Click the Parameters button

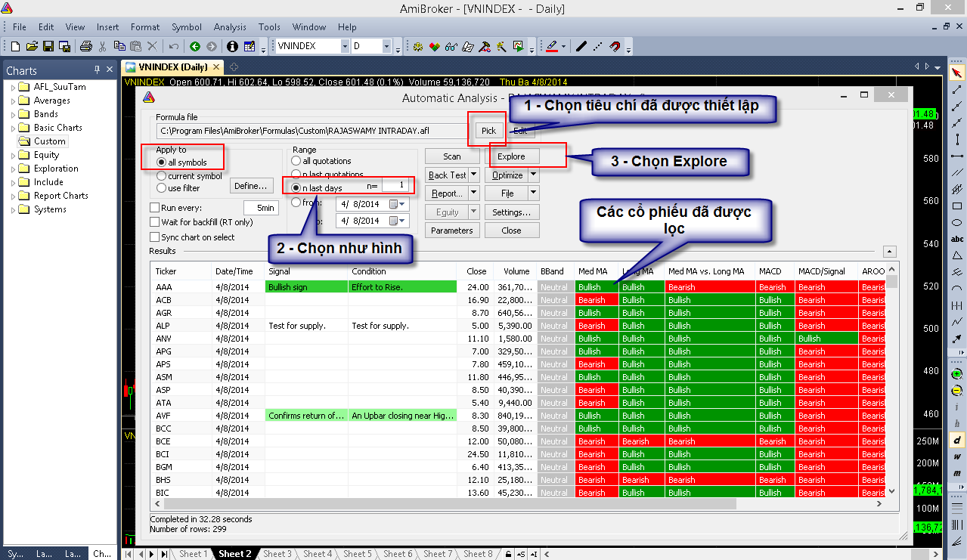coord(452,230)
